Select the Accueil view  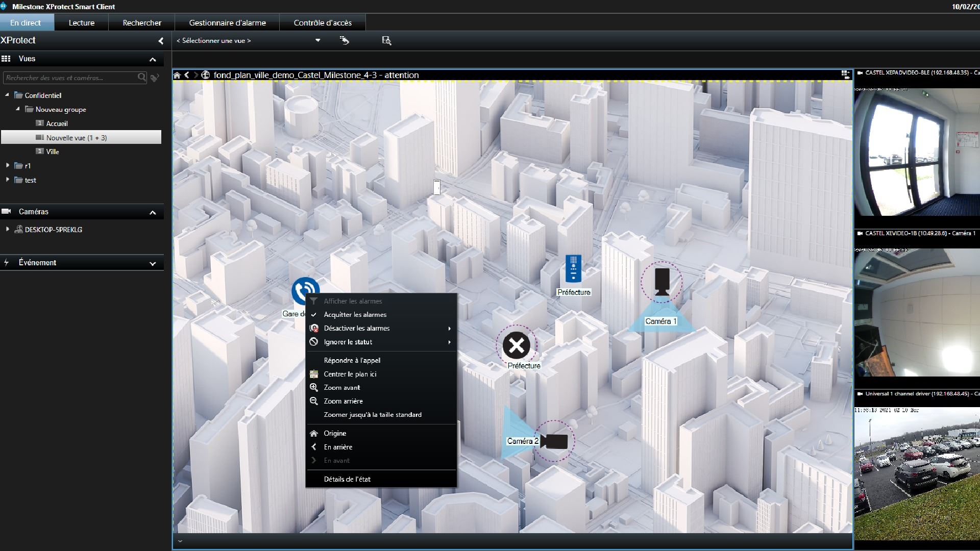(x=57, y=123)
